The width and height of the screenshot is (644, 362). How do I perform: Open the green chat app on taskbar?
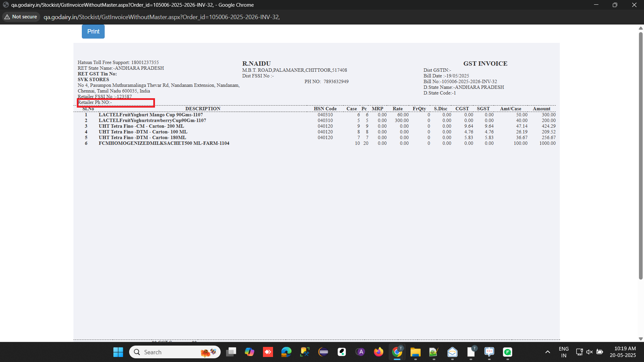pos(508,352)
